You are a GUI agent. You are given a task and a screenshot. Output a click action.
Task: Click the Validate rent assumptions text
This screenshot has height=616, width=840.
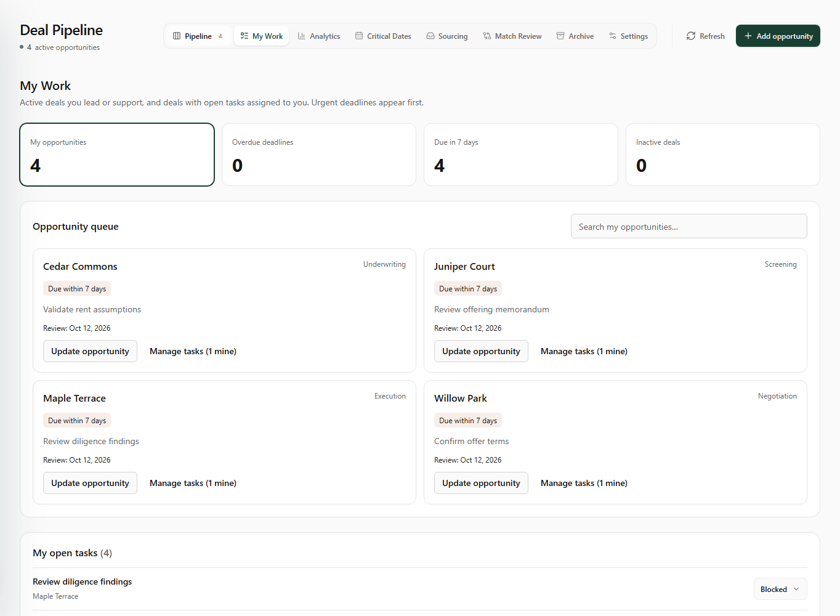(x=92, y=309)
